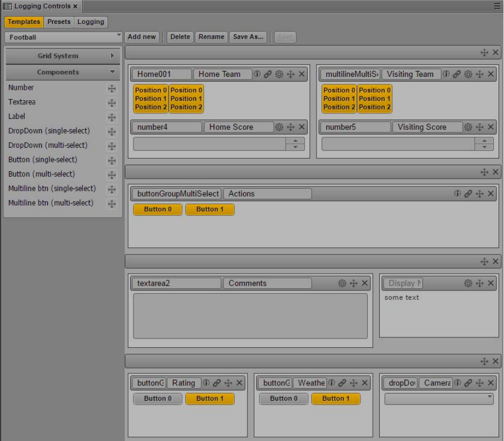Open the Football template dropdown
The height and width of the screenshot is (441, 504).
pos(64,37)
